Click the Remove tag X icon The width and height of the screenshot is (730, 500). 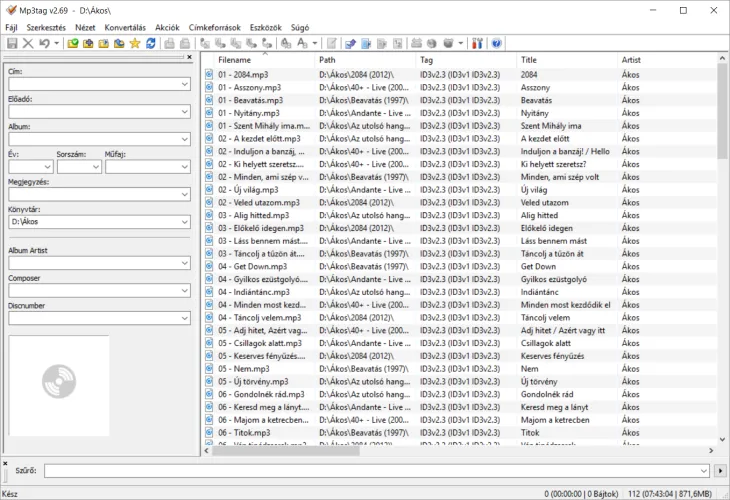(x=28, y=44)
